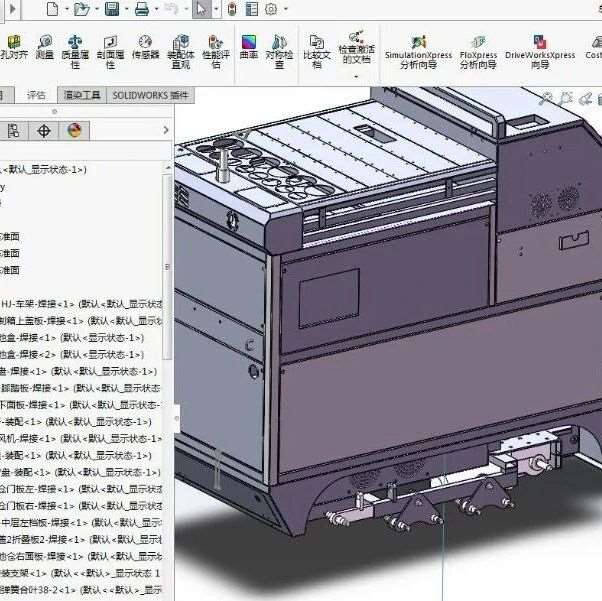
Task: Switch to the 评估 tab
Action: 36,95
